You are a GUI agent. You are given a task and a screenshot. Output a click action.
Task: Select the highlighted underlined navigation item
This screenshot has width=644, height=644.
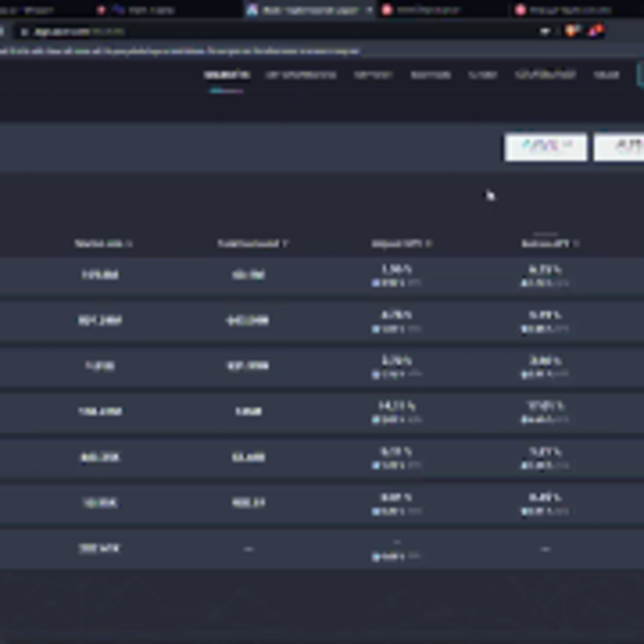[x=227, y=75]
